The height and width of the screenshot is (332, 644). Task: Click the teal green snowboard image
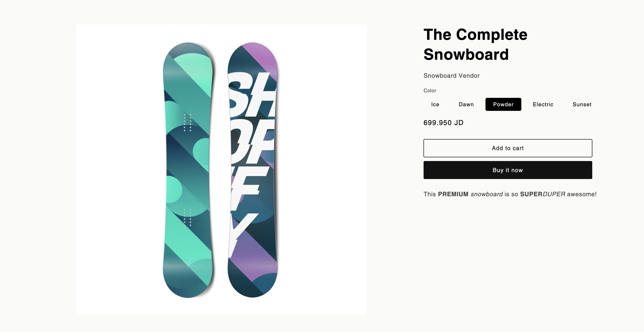[x=187, y=170]
